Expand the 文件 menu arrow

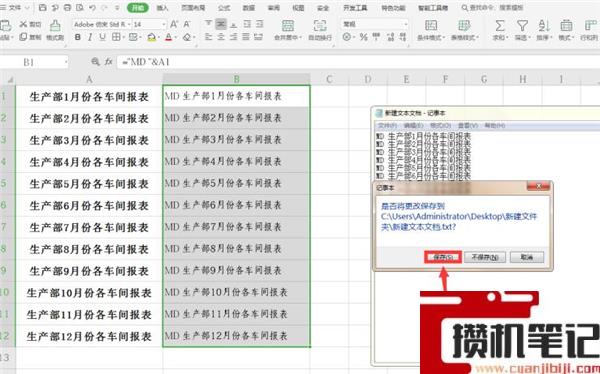pos(27,8)
